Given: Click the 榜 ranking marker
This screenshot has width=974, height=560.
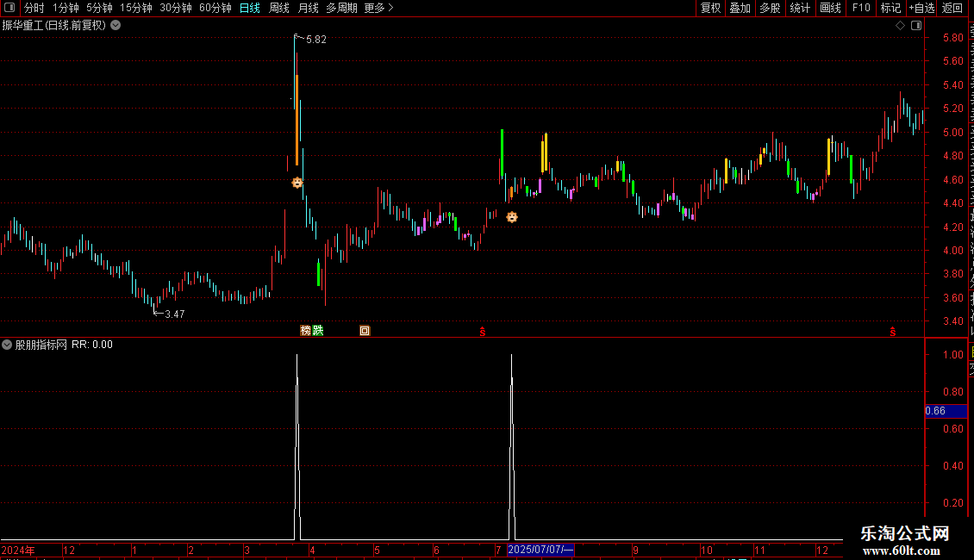Looking at the screenshot, I should click(x=306, y=330).
